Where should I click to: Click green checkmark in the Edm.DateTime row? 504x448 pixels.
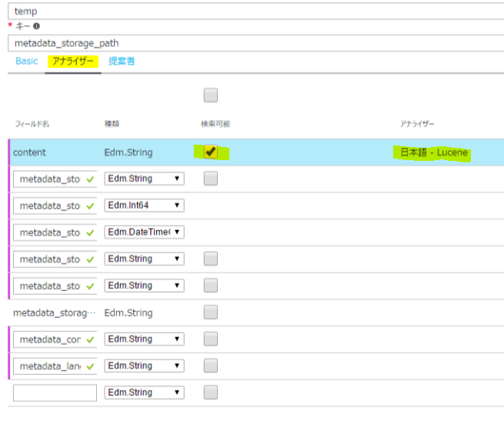click(x=90, y=232)
